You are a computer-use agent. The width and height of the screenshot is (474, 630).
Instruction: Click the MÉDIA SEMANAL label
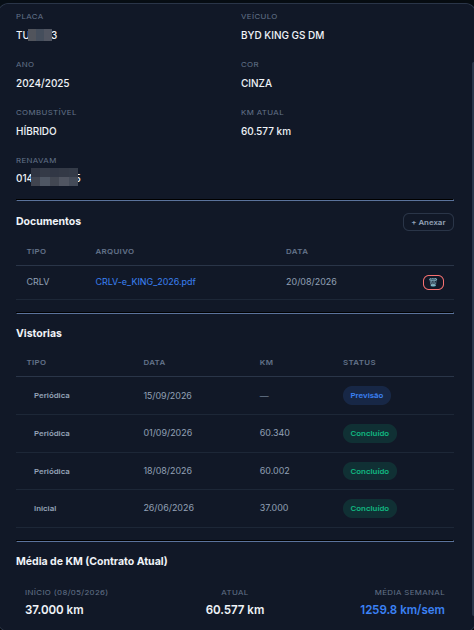[409, 593]
